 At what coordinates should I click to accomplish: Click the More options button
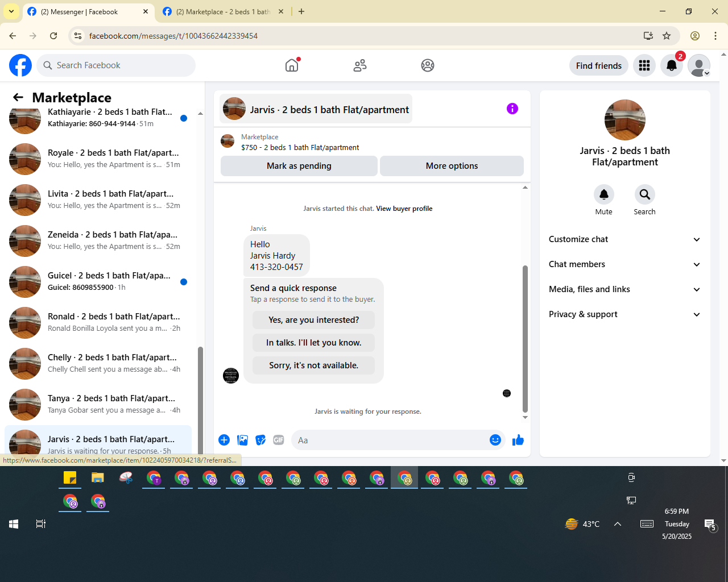coord(452,166)
